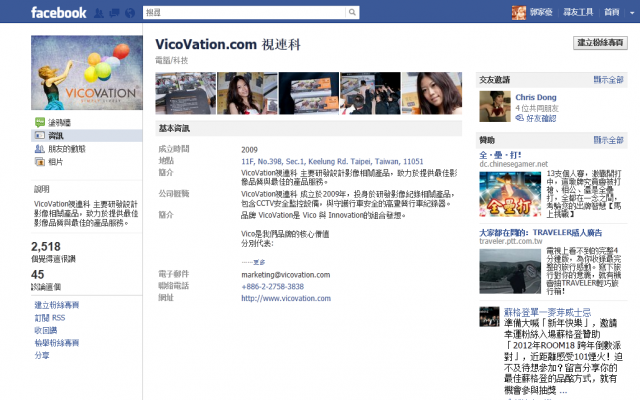
Task: Click the 2009 founding year value
Action: click(249, 150)
